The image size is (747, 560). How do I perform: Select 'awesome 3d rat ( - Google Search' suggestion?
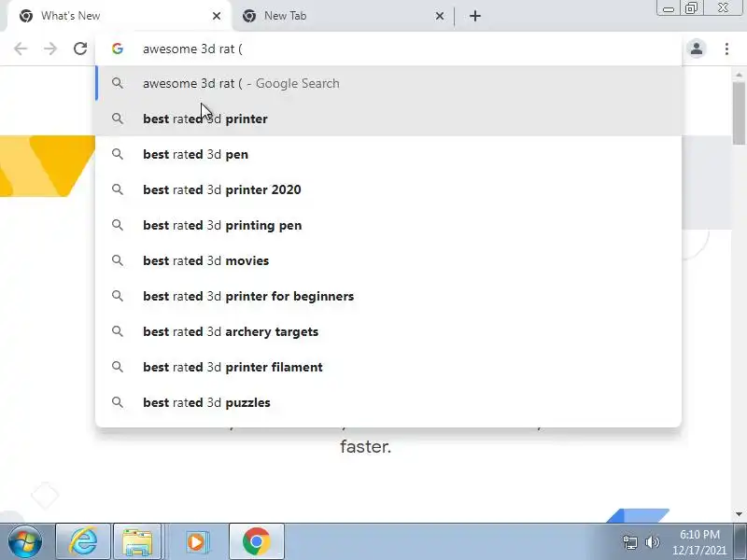coord(388,83)
